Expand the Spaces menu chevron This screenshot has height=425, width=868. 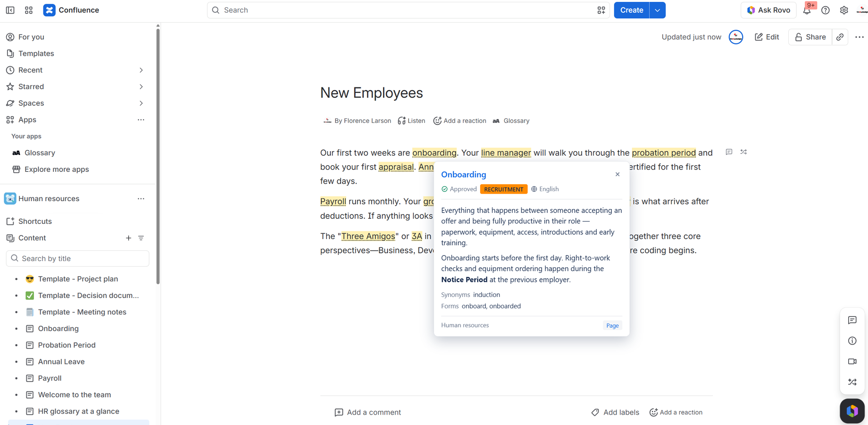point(141,103)
